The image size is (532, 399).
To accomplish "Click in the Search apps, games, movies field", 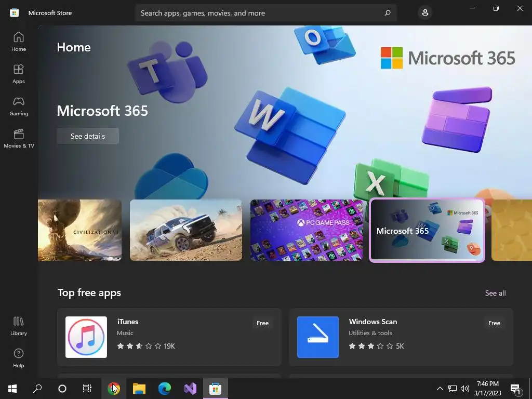I will point(265,13).
